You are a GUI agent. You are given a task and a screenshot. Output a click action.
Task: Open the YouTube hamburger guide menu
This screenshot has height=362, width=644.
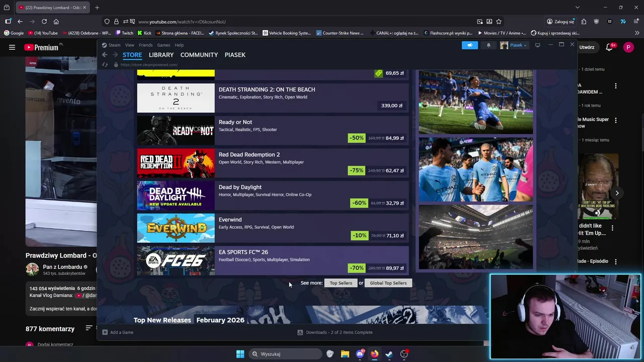click(12, 47)
